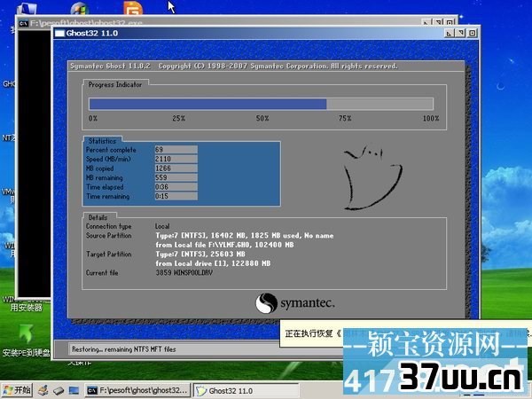Viewport: 532px width, 399px height.
Task: Click the 正在执行恢复 balloon notification
Action: [405, 333]
